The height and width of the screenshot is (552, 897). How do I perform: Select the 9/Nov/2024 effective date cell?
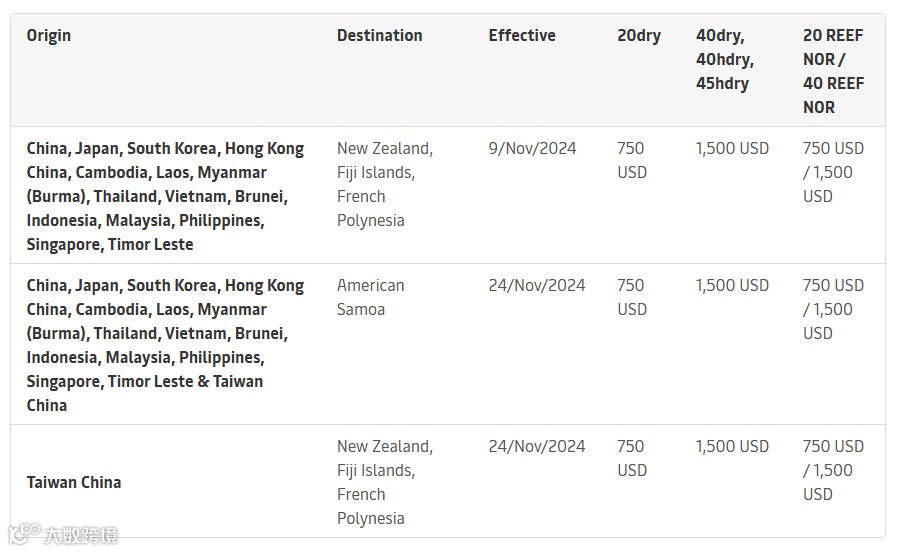pyautogui.click(x=532, y=149)
